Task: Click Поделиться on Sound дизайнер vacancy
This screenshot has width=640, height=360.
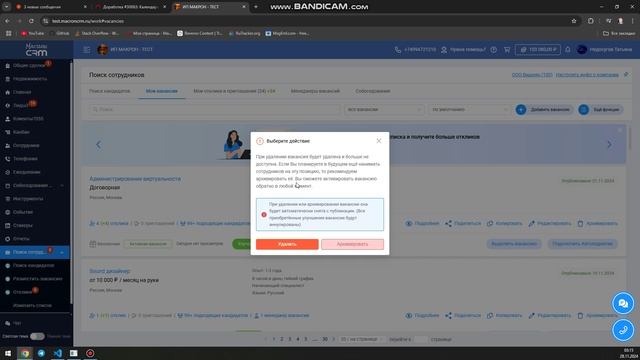Action: pos(463,316)
